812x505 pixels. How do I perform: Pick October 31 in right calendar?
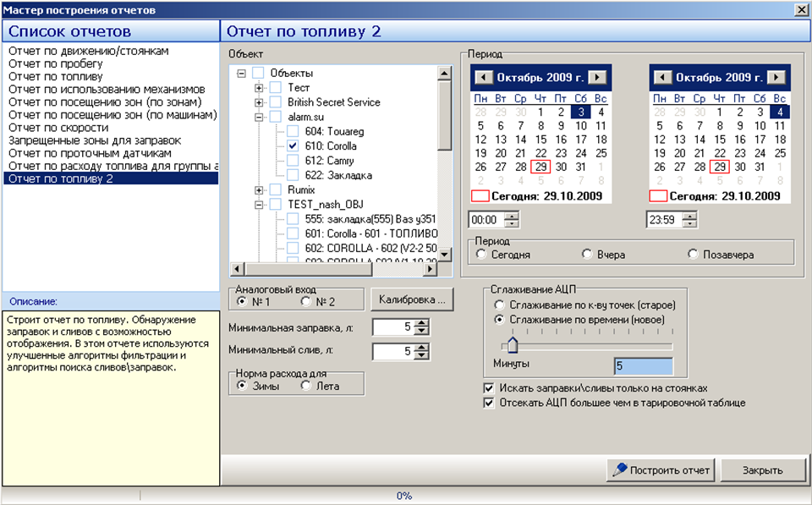click(x=760, y=167)
